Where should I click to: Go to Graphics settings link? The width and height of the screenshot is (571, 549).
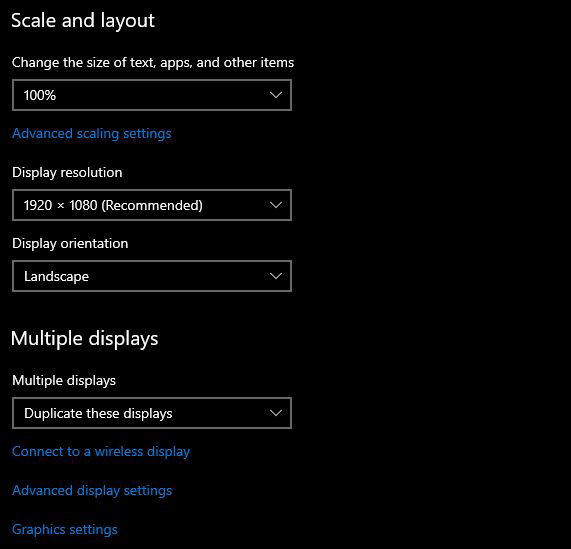(65, 529)
